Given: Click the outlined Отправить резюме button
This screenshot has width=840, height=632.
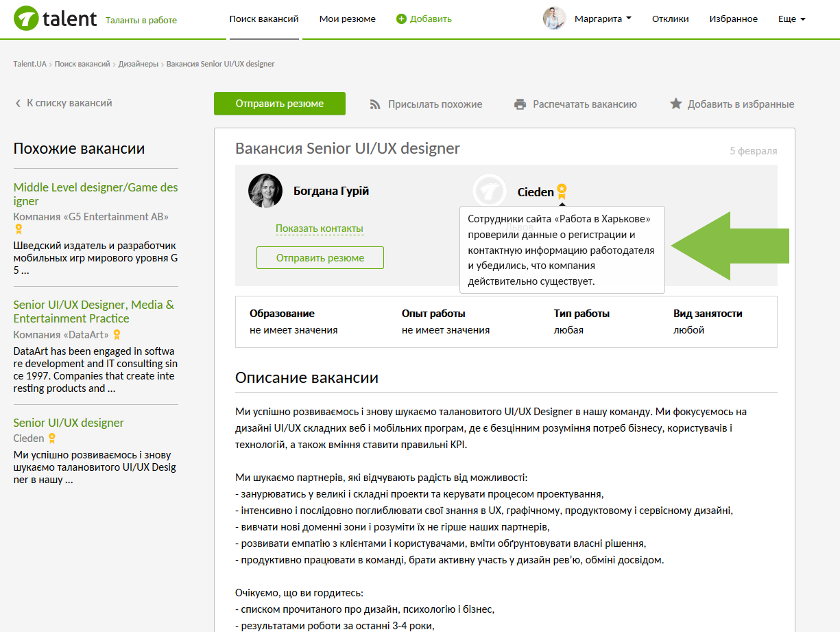Looking at the screenshot, I should point(320,258).
